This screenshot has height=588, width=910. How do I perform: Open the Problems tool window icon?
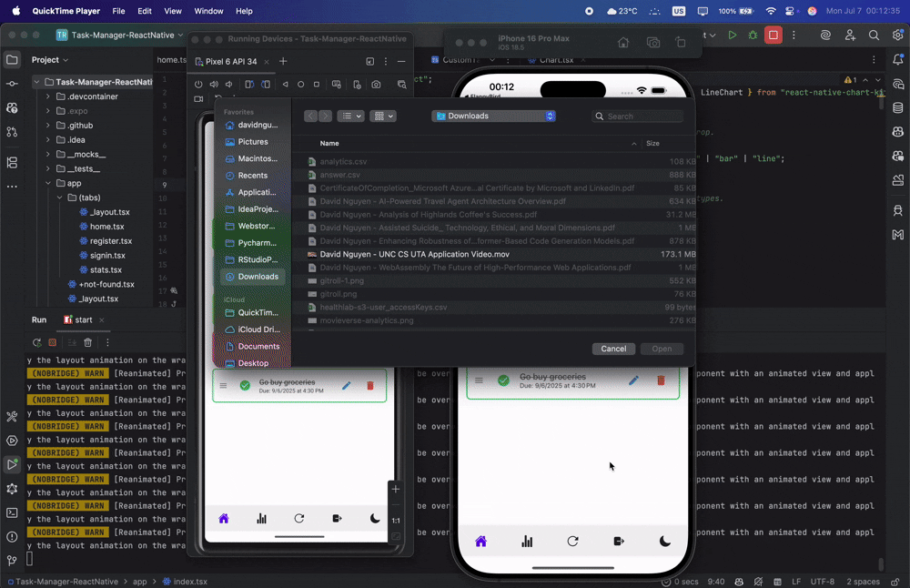(12, 537)
